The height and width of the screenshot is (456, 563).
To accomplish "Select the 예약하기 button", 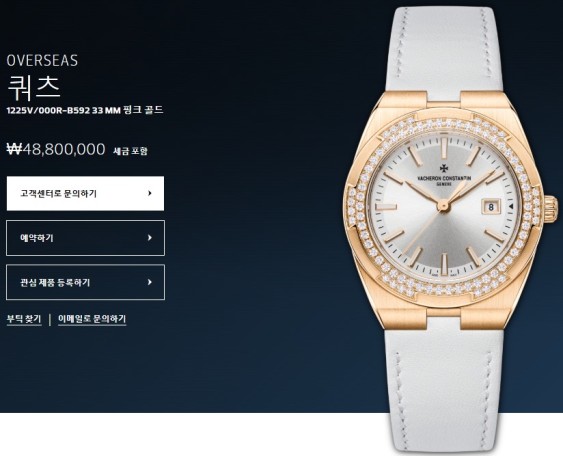I will click(85, 238).
